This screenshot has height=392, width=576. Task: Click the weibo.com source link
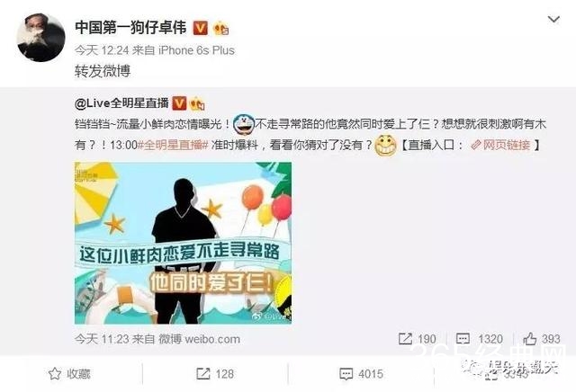pyautogui.click(x=212, y=339)
